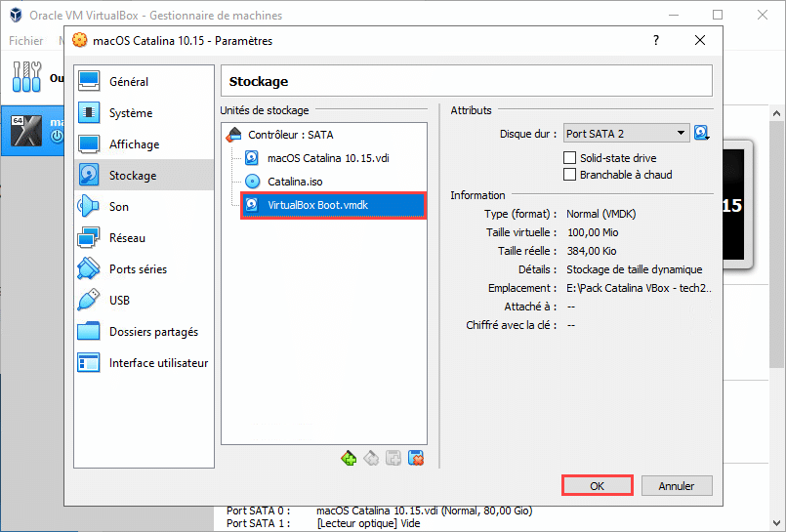Click the Dossiers partagés folder icon
Viewport: 786px width, 532px height.
coord(89,331)
